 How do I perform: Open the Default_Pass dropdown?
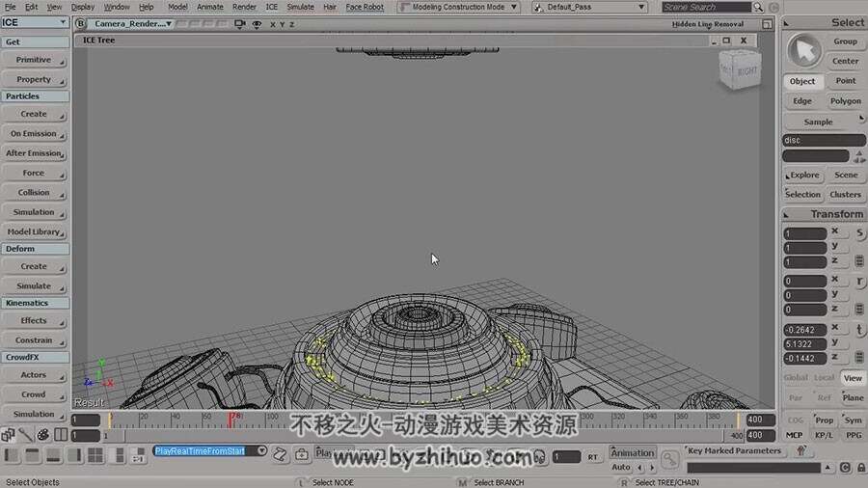[x=590, y=7]
